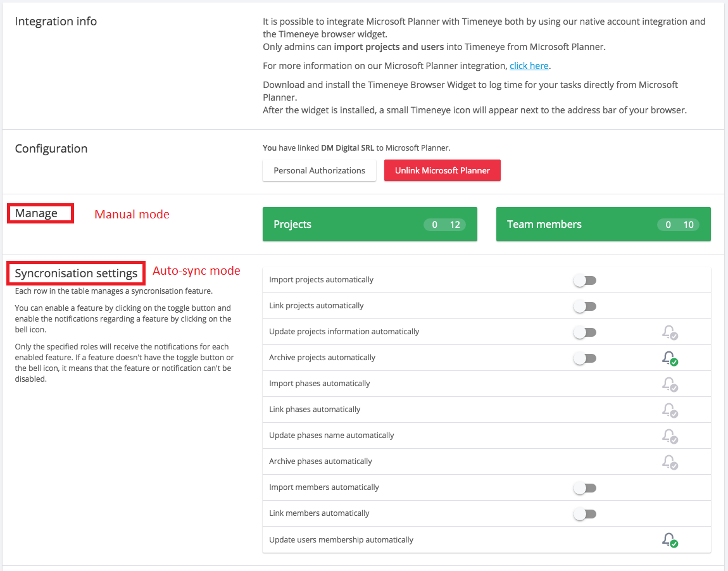Click 'Archive phases automatically' row label
This screenshot has height=571, width=728.
pyautogui.click(x=321, y=461)
